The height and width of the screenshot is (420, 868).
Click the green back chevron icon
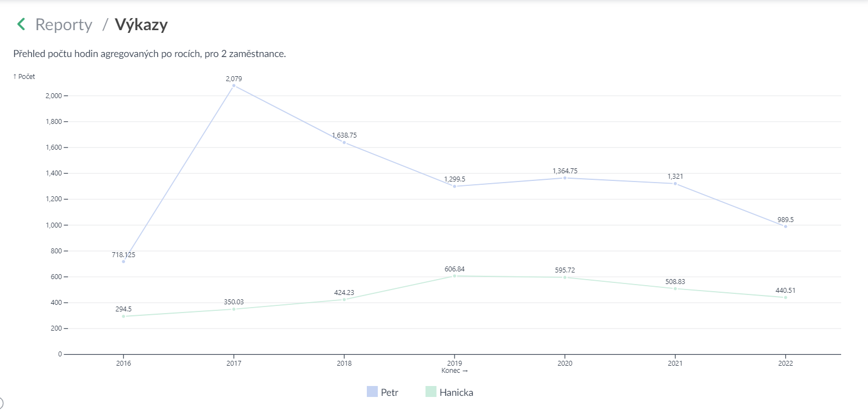21,24
